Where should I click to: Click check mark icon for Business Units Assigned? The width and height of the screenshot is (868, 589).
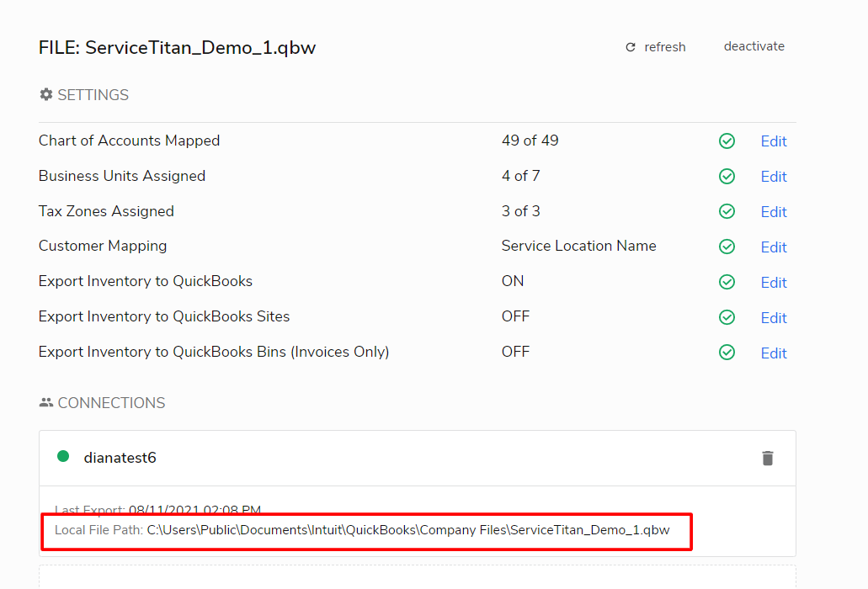[727, 177]
